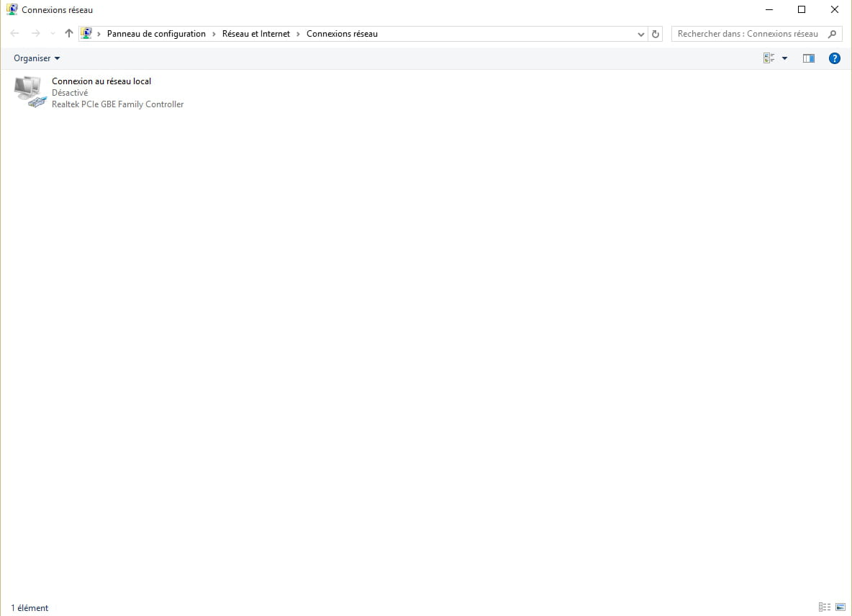Switch to large icons view in the status bar
Image resolution: width=852 pixels, height=616 pixels.
[840, 608]
